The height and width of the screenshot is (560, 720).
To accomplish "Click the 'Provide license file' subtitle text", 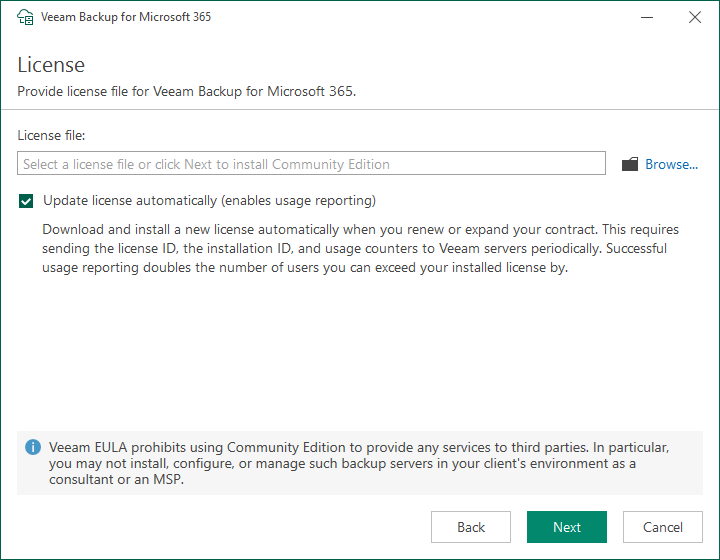I will point(186,91).
